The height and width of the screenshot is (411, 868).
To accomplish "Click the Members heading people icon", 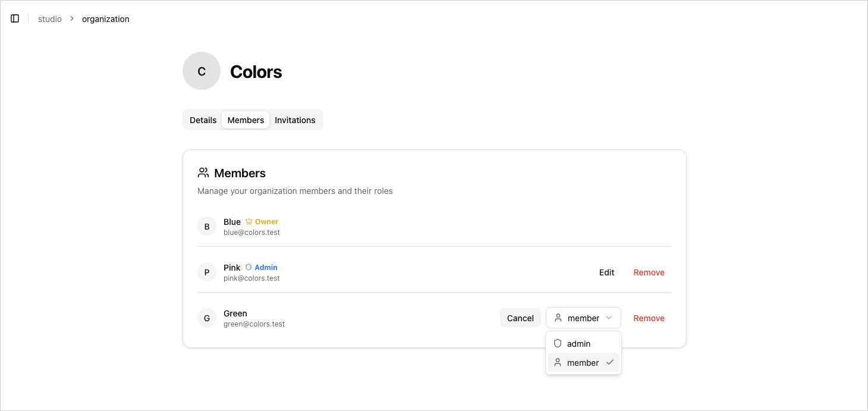I will point(203,173).
